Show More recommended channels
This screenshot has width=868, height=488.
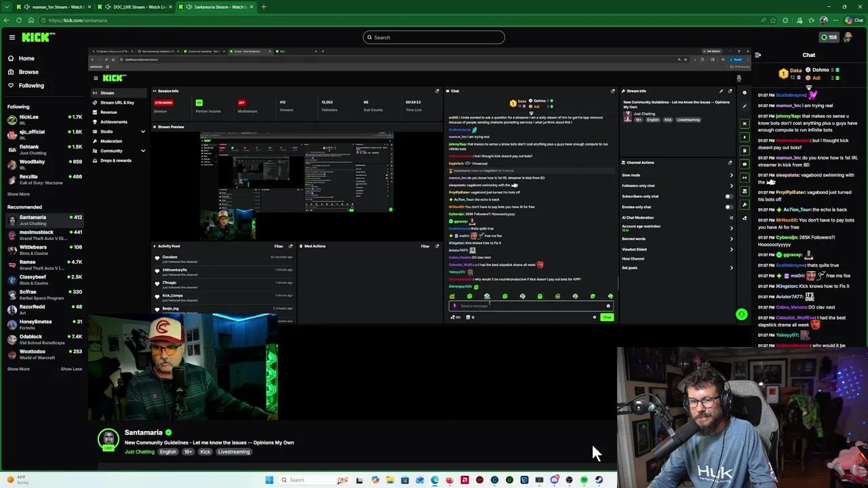pyautogui.click(x=18, y=369)
